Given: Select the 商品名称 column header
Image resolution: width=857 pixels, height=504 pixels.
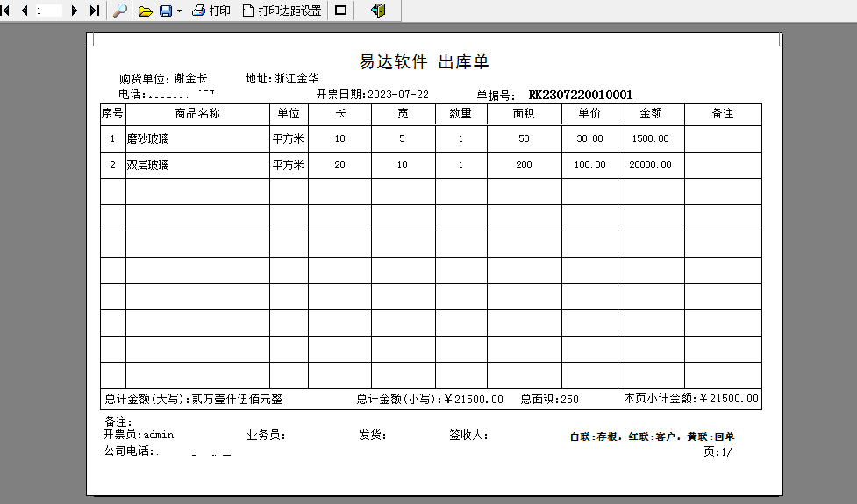Looking at the screenshot, I should tap(197, 114).
